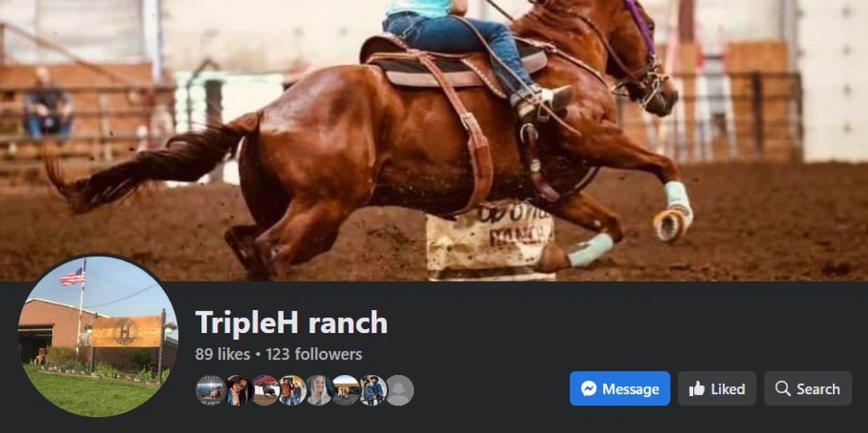Open the Message button
Image resolution: width=868 pixels, height=433 pixels.
pos(619,389)
